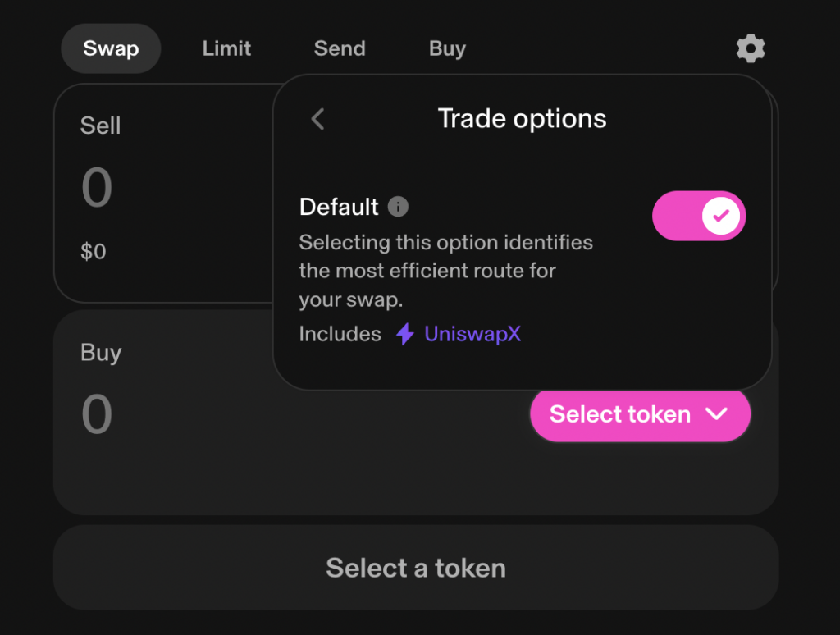This screenshot has height=635, width=840.
Task: Click the Buy amount input showing 0
Action: (x=96, y=414)
